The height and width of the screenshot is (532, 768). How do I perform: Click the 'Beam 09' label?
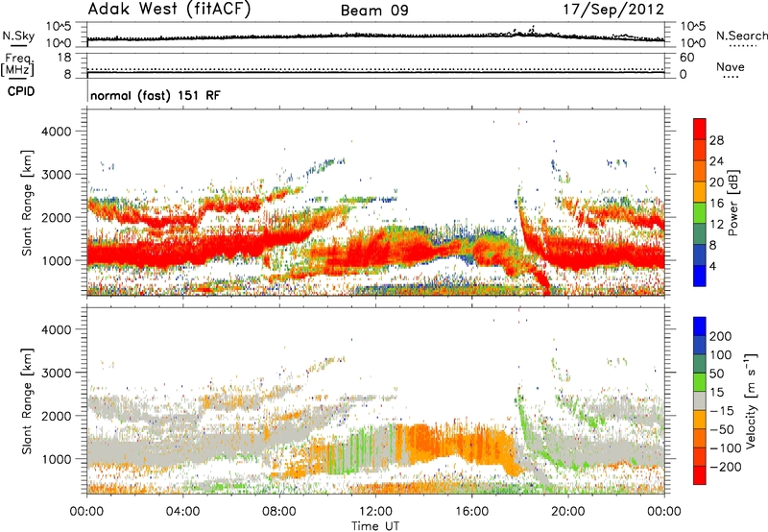(x=374, y=11)
